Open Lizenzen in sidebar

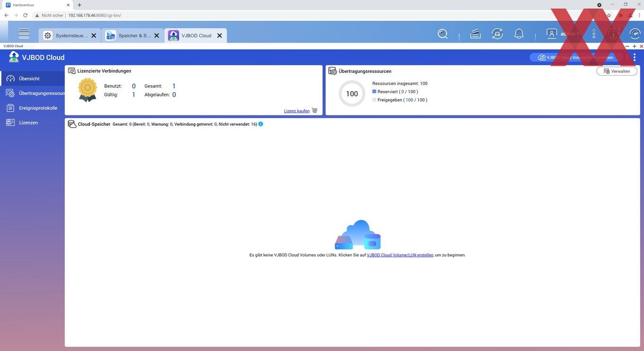(32, 123)
